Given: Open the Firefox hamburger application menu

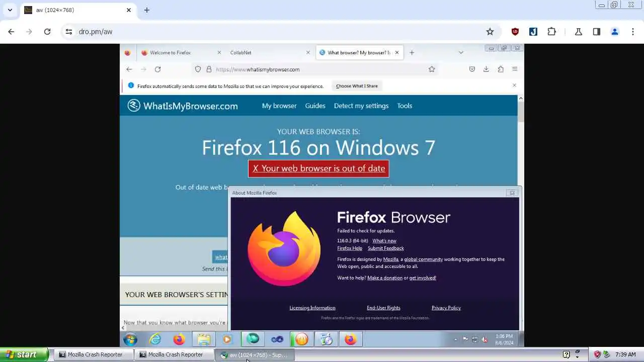Looking at the screenshot, I should pos(515,69).
